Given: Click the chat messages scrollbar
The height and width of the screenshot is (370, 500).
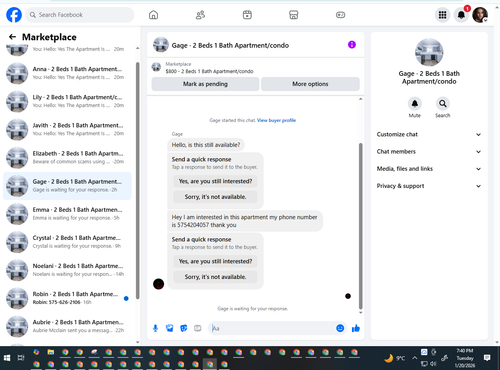Looking at the screenshot, I should coord(360,226).
